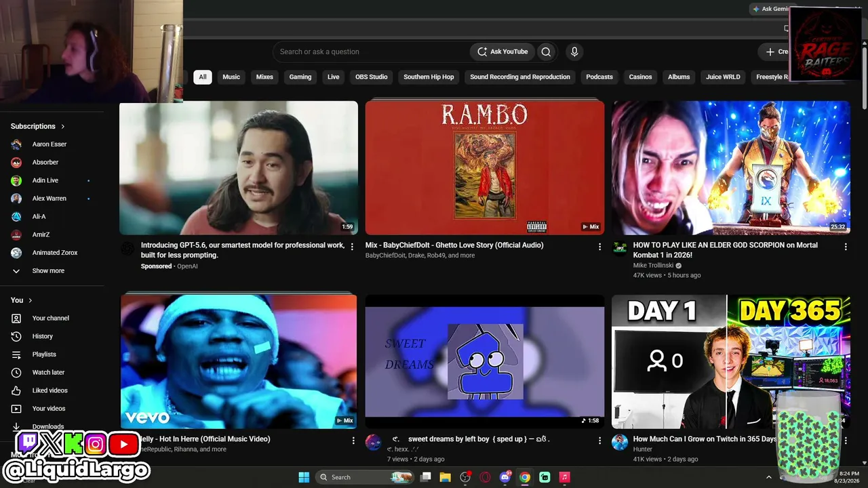Open Adin Live channel avatar

(16, 180)
